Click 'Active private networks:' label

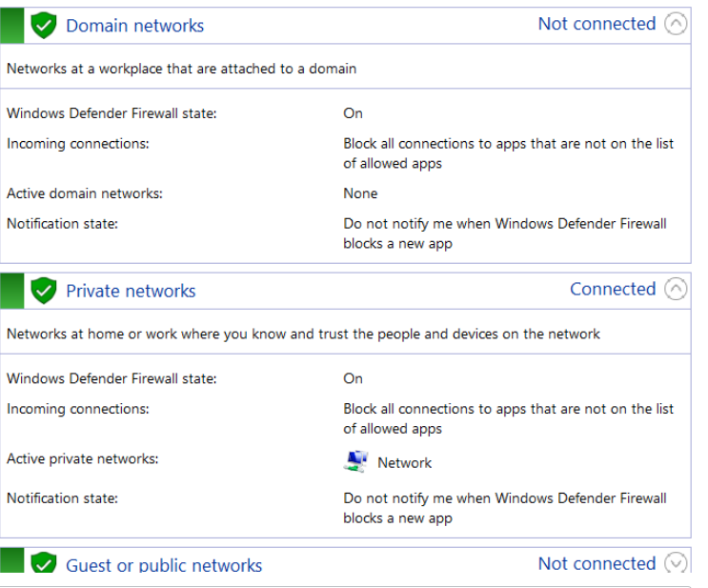[x=83, y=458]
